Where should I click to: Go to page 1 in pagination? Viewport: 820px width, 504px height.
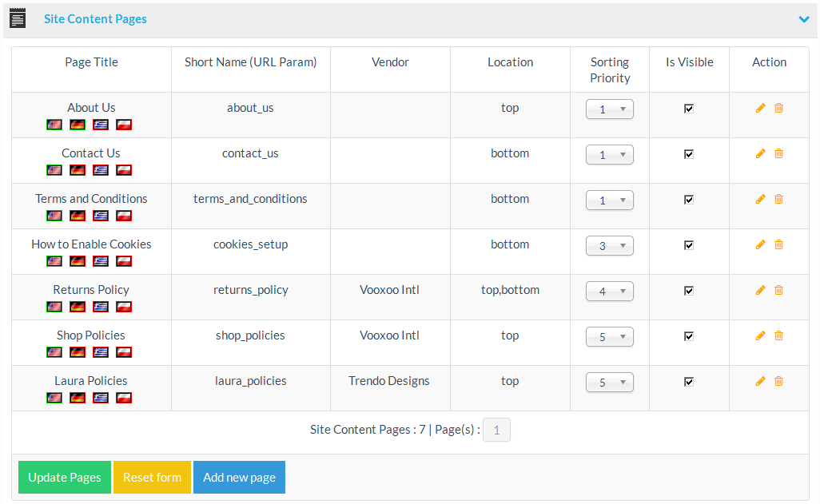pyautogui.click(x=496, y=431)
